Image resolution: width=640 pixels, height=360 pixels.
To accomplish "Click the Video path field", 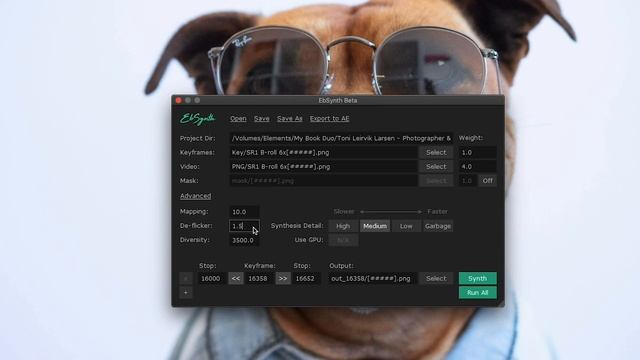I will point(323,167).
